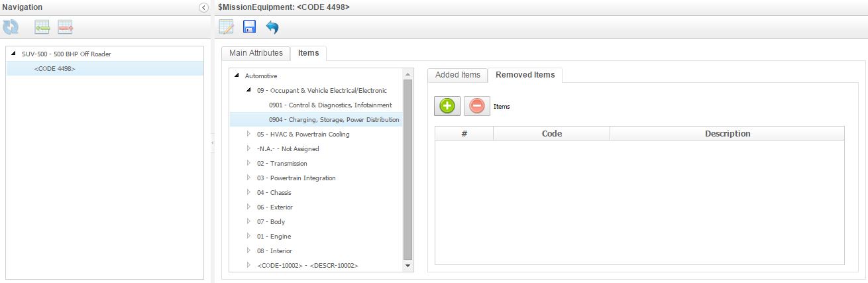Add an item with green plus button

coord(447,106)
